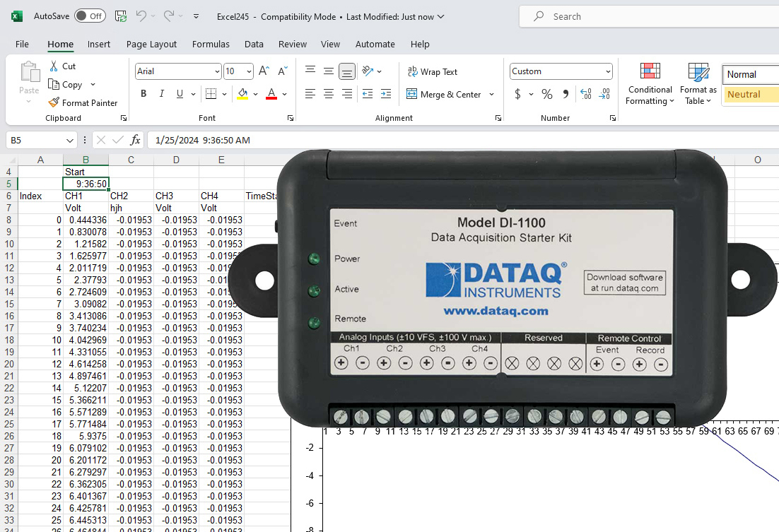
Task: Click the Copy button
Action: pos(66,85)
